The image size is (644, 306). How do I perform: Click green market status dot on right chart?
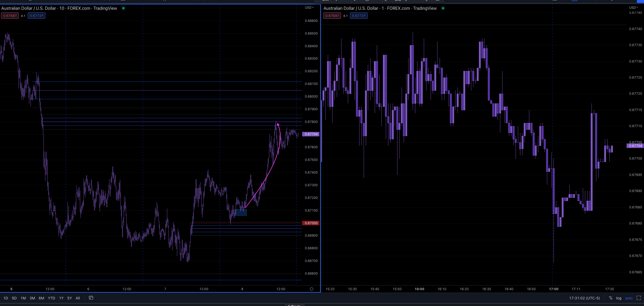pos(443,8)
